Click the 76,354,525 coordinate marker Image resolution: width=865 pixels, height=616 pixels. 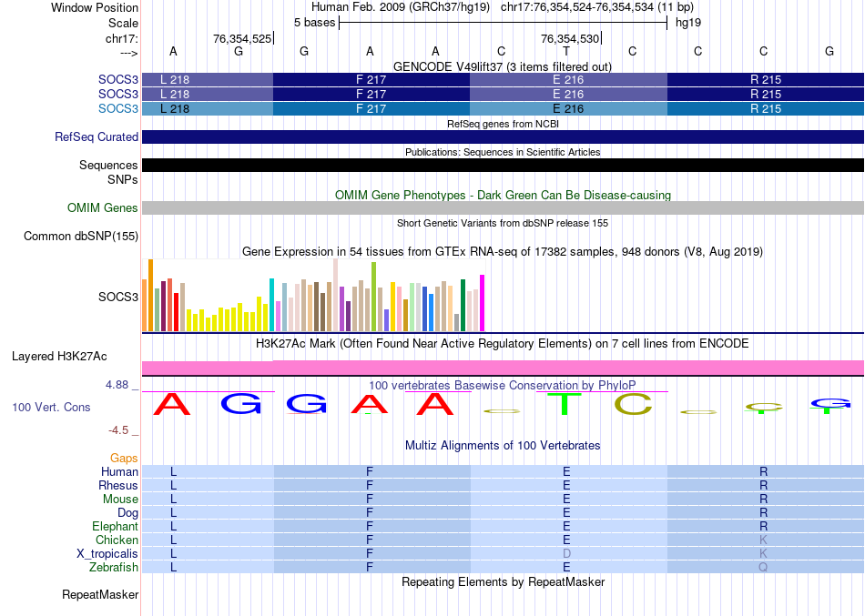[242, 38]
